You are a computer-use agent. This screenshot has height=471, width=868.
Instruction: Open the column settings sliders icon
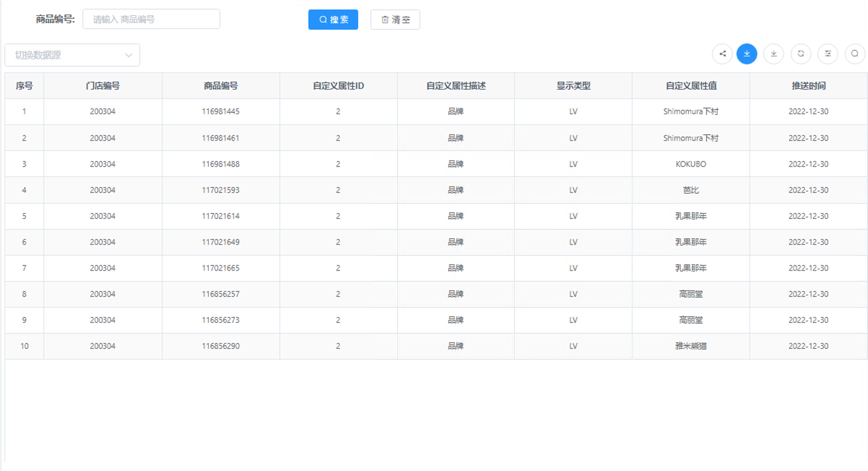point(828,54)
